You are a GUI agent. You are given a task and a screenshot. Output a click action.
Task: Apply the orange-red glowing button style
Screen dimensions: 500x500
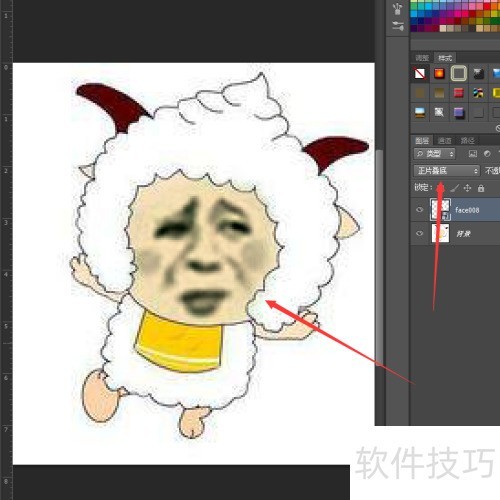pyautogui.click(x=439, y=73)
